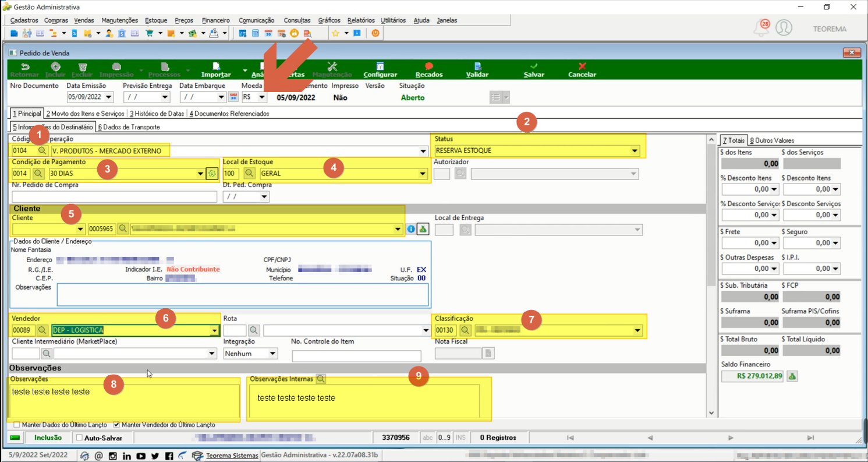Viewport: 868px width, 462px height.
Task: Click Saldo Financeiro green icon
Action: coord(792,376)
